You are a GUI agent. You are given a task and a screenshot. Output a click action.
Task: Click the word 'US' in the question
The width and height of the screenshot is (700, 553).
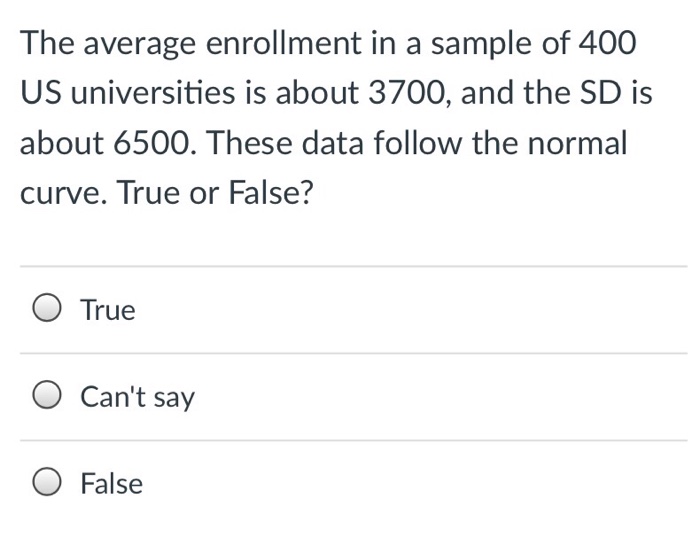click(x=41, y=93)
